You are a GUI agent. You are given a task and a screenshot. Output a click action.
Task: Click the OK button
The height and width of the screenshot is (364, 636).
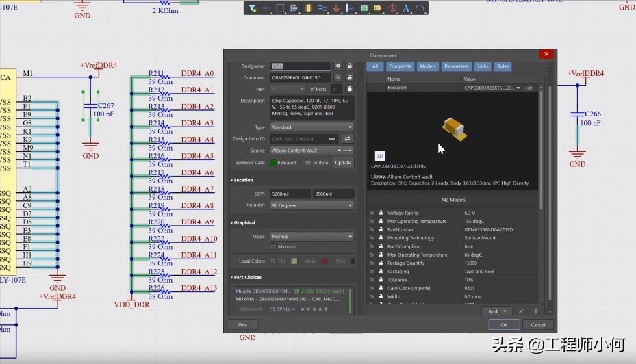[x=504, y=325]
